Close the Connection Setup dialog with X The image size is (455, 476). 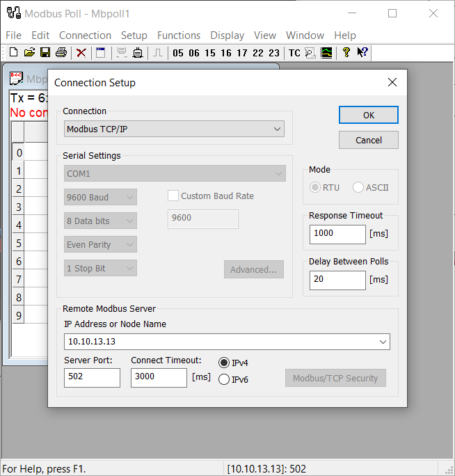point(392,82)
